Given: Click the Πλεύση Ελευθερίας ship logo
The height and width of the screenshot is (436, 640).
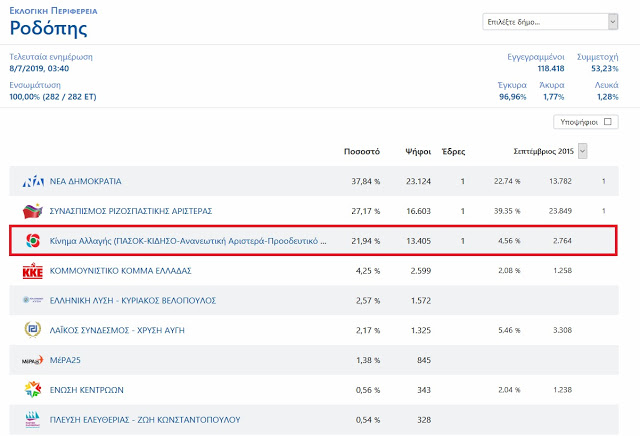Looking at the screenshot, I should point(33,420).
